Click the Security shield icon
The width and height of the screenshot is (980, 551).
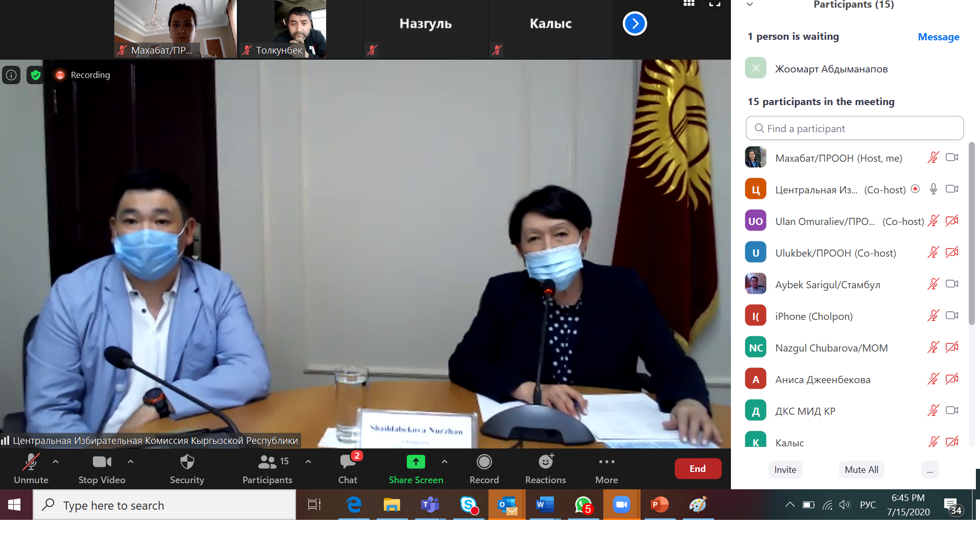pyautogui.click(x=187, y=462)
